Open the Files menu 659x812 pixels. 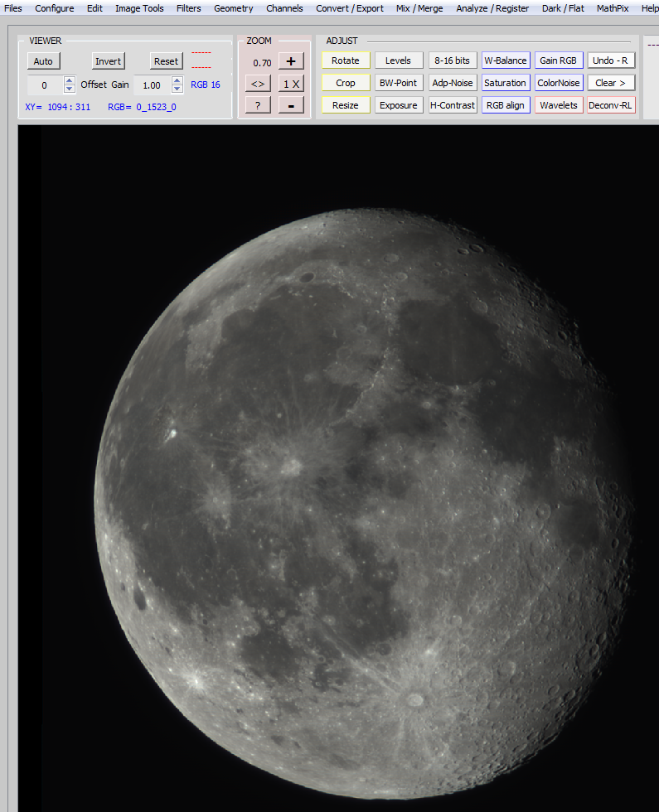(13, 8)
